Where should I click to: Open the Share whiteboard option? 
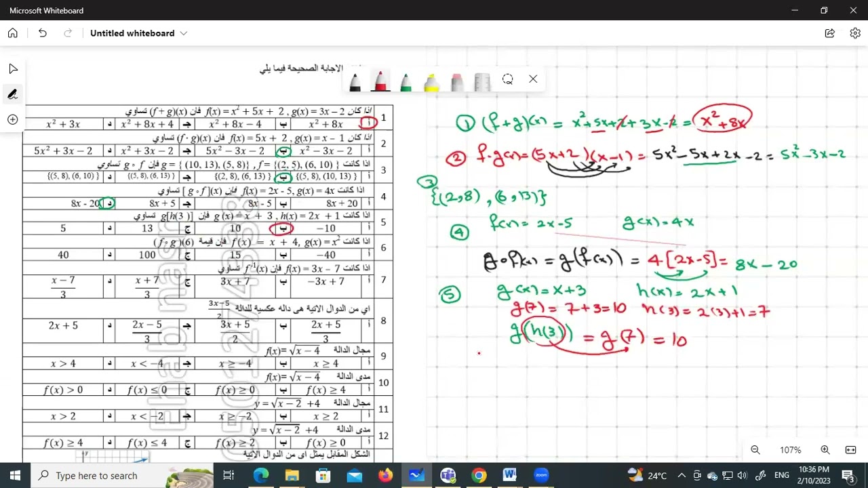[x=830, y=33]
